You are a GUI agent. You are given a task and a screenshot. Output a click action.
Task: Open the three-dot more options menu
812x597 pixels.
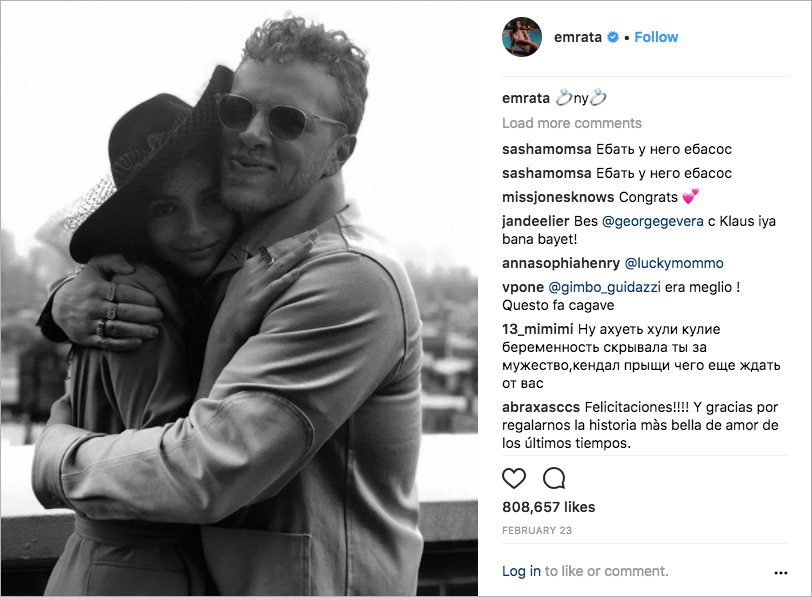(x=780, y=573)
